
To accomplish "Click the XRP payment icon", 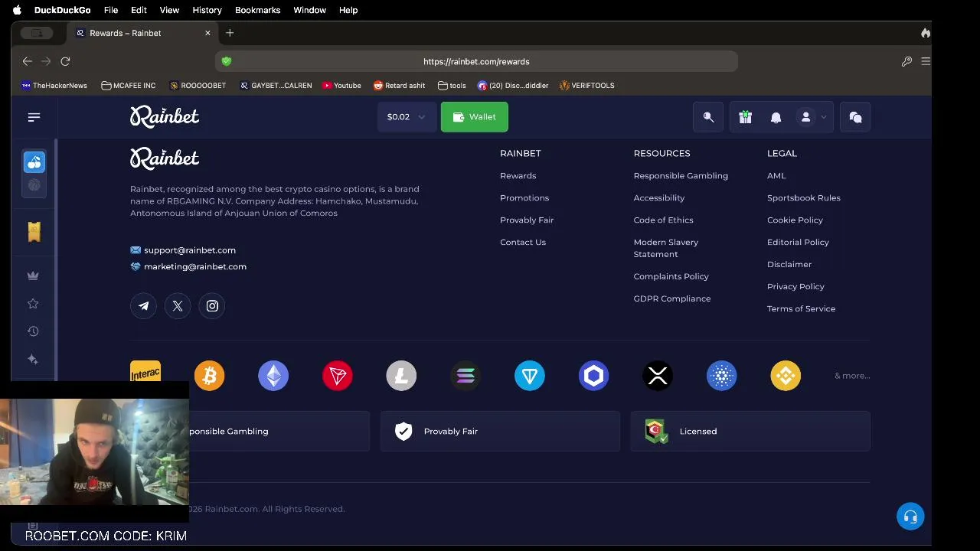I will [658, 376].
